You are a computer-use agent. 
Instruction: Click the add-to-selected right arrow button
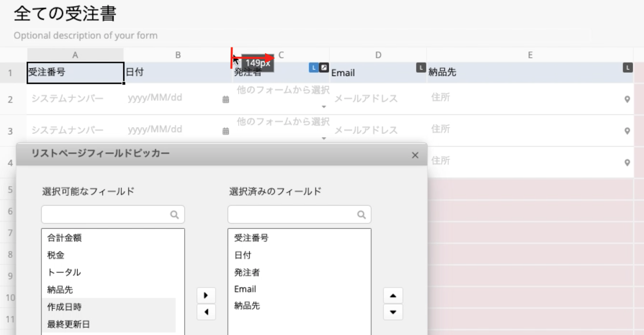(206, 295)
